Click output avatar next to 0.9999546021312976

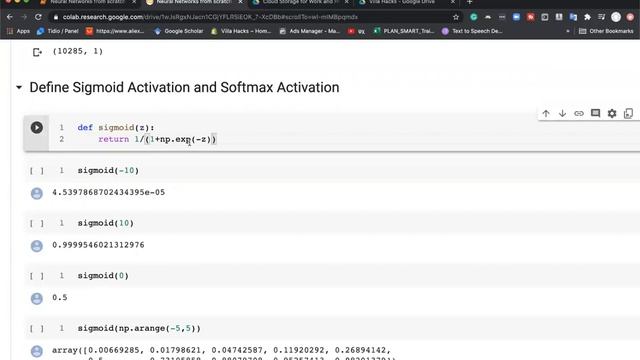point(37,246)
